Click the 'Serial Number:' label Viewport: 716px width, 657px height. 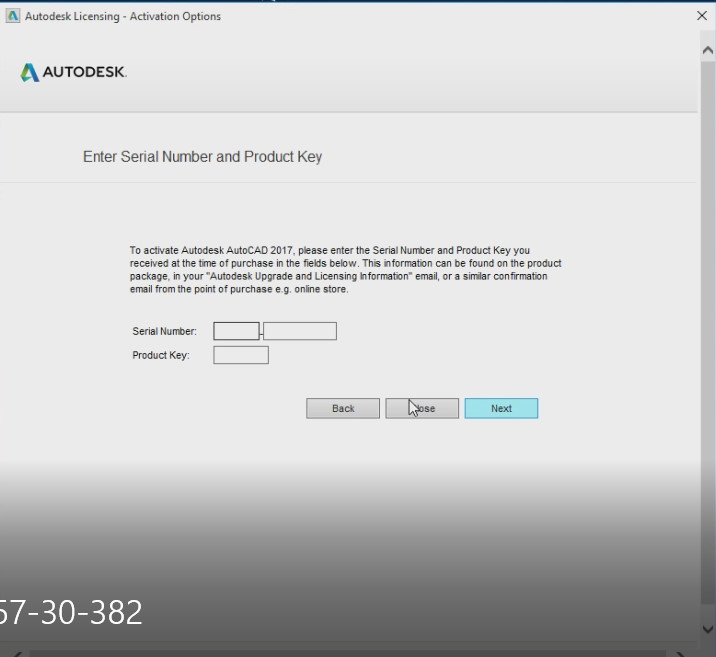(164, 331)
